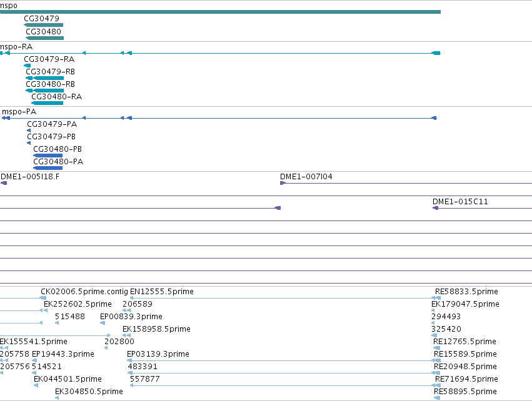This screenshot has width=532, height=401.
Task: Click the RE58833.5prime EST label
Action: point(466,292)
